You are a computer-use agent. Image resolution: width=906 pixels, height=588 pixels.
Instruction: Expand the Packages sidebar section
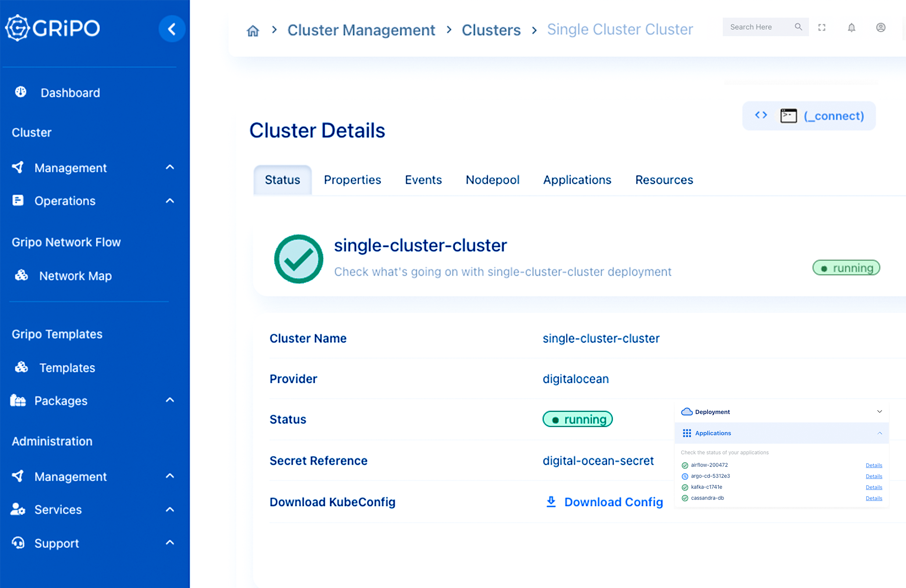tap(170, 400)
